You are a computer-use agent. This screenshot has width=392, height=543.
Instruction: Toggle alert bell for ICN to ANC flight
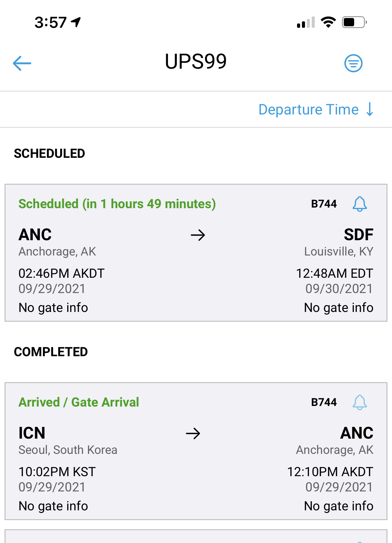[x=360, y=402]
